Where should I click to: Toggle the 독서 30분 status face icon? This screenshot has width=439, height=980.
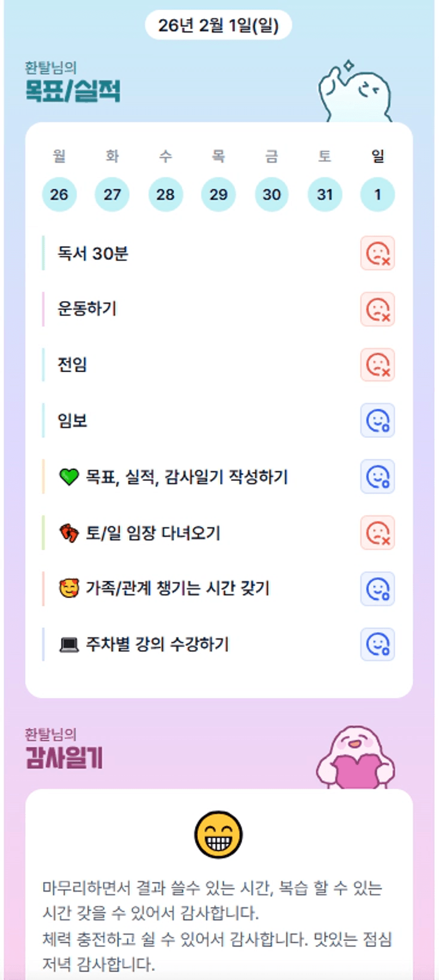(x=377, y=253)
